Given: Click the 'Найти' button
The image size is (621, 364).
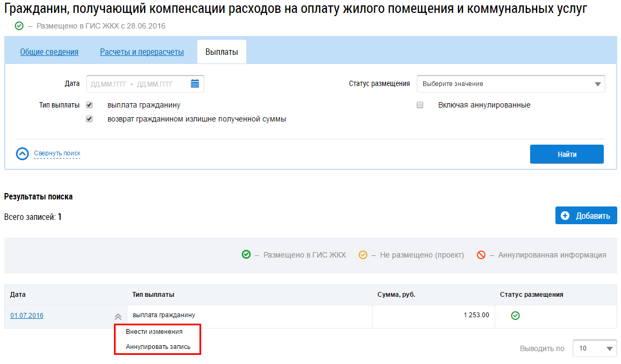Looking at the screenshot, I should (x=567, y=154).
